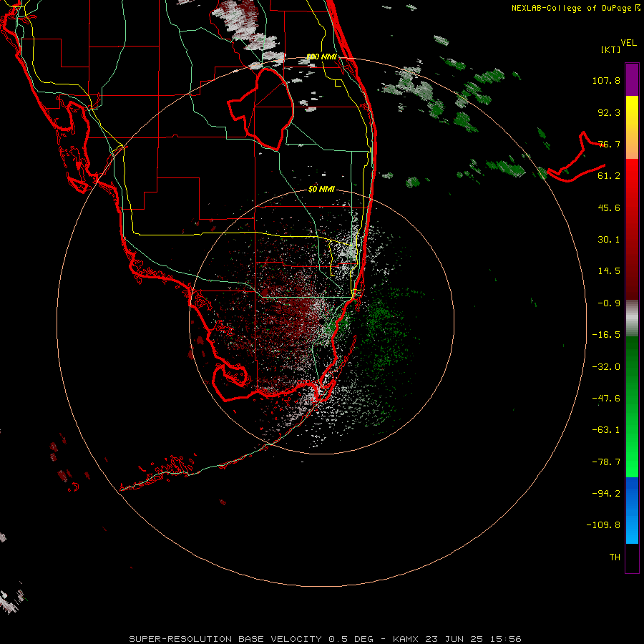
Task: Pick the gray zero-velocity segment of the color bar
Action: click(632, 318)
